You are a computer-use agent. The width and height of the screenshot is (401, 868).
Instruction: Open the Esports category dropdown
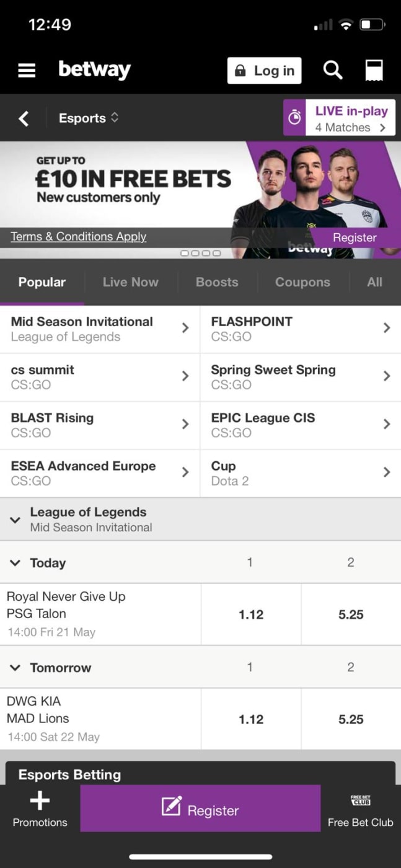[89, 118]
